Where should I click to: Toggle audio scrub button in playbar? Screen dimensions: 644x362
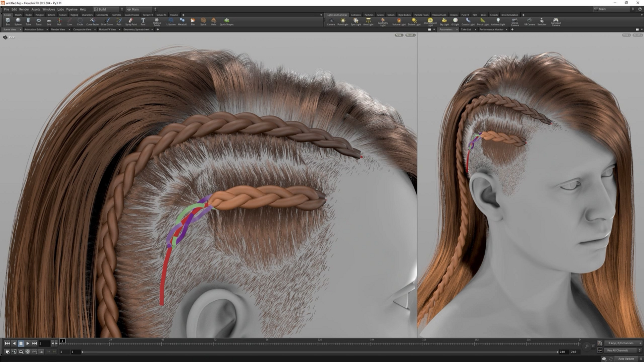pos(14,352)
